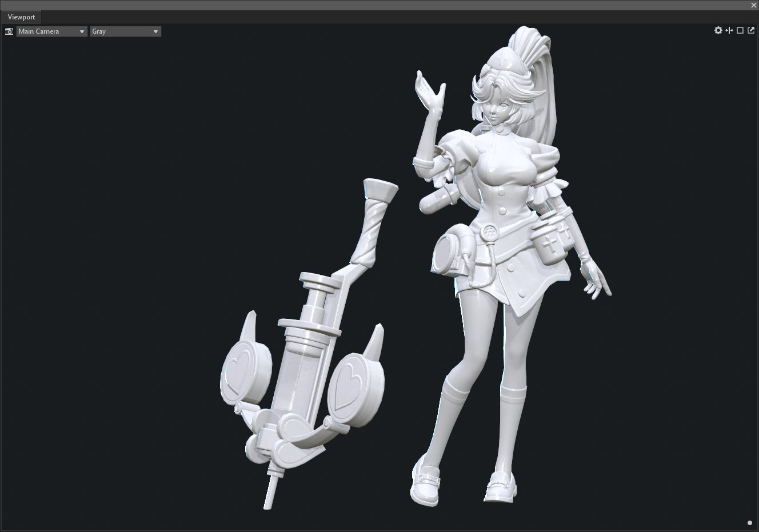Click the square maximize viewport icon
Image resolution: width=759 pixels, height=532 pixels.
[x=740, y=30]
